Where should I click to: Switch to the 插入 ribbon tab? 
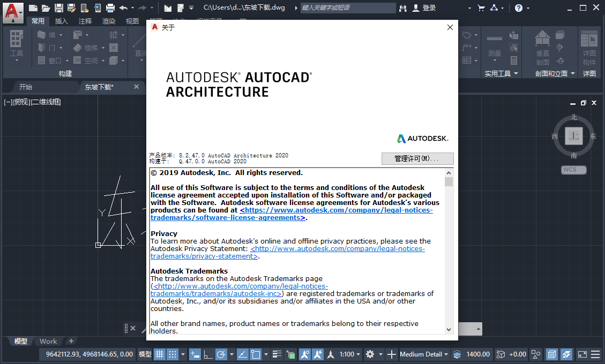pos(61,21)
